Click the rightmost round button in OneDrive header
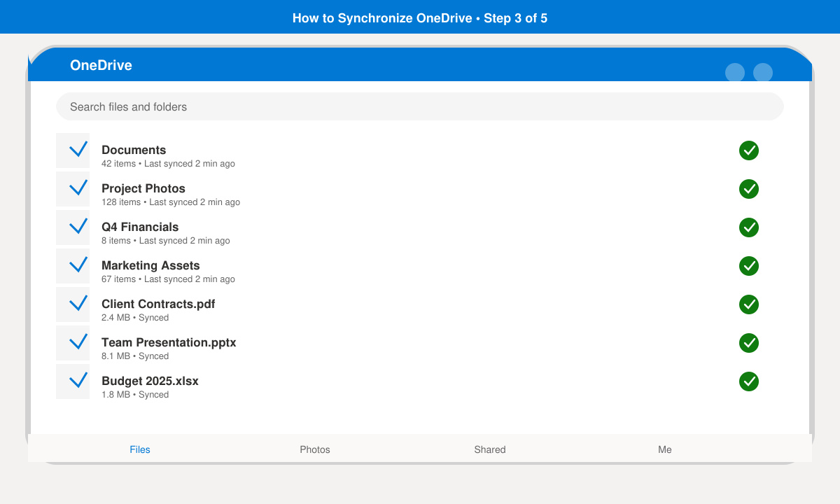 (x=763, y=73)
